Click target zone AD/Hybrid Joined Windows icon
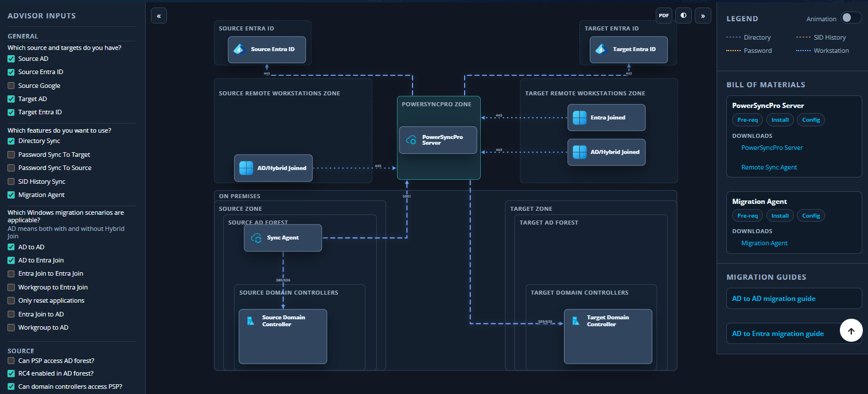868x394 pixels. click(x=579, y=152)
